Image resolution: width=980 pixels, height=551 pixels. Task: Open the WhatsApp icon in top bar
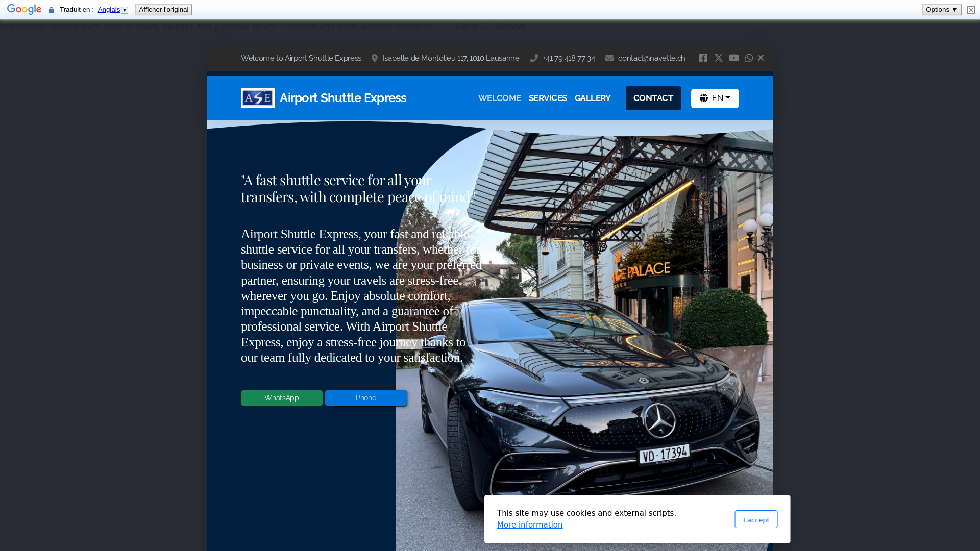pos(749,58)
